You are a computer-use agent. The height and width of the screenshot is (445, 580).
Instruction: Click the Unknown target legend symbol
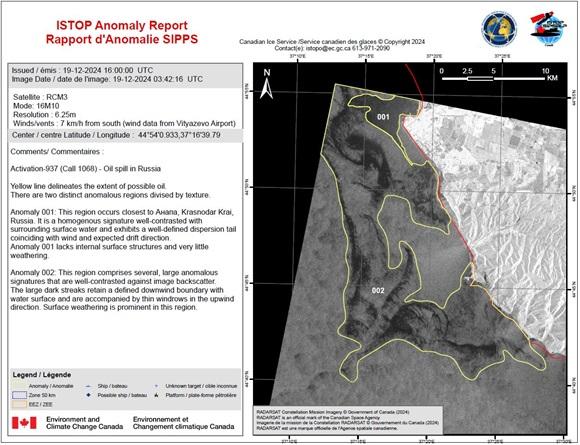(x=156, y=386)
